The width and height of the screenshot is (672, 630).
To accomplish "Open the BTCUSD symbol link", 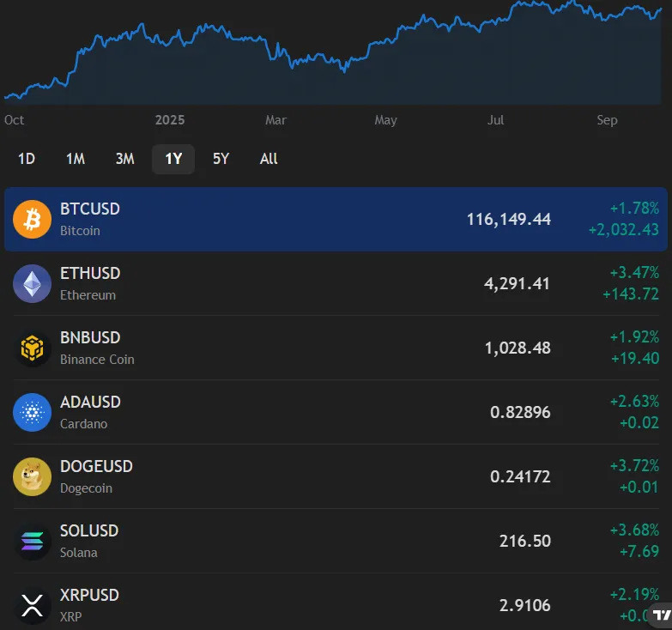I will (x=90, y=209).
